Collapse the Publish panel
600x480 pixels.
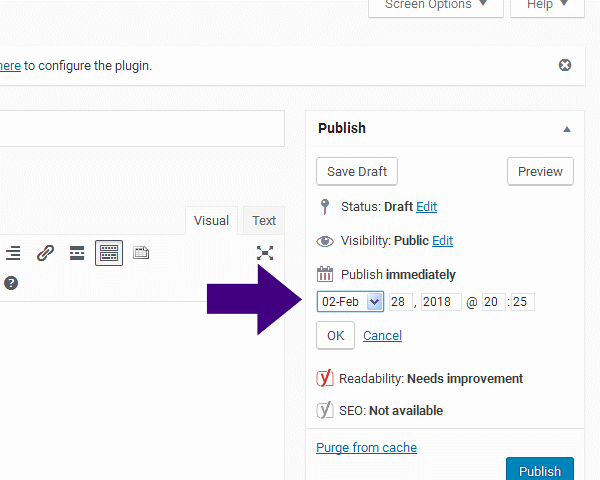567,129
